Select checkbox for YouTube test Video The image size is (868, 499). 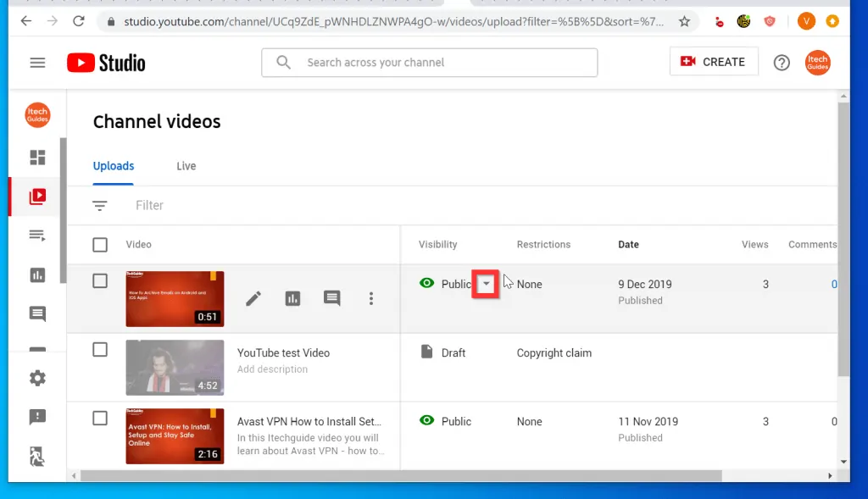(x=100, y=350)
